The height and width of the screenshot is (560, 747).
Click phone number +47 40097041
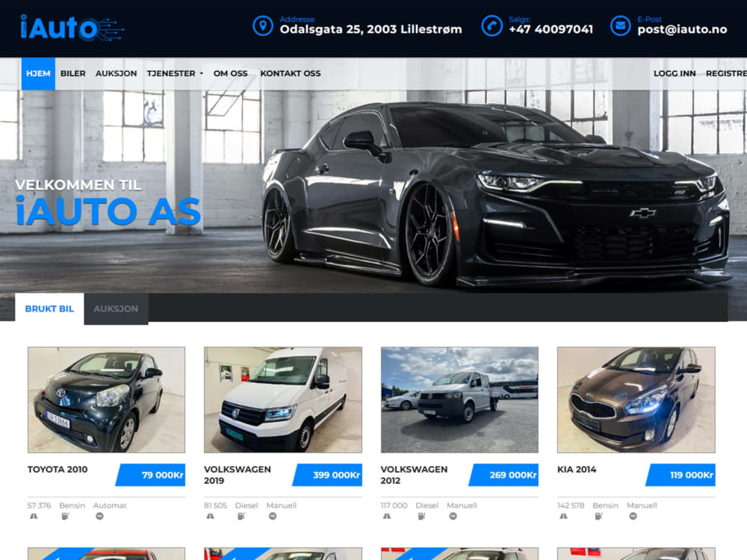pyautogui.click(x=551, y=30)
